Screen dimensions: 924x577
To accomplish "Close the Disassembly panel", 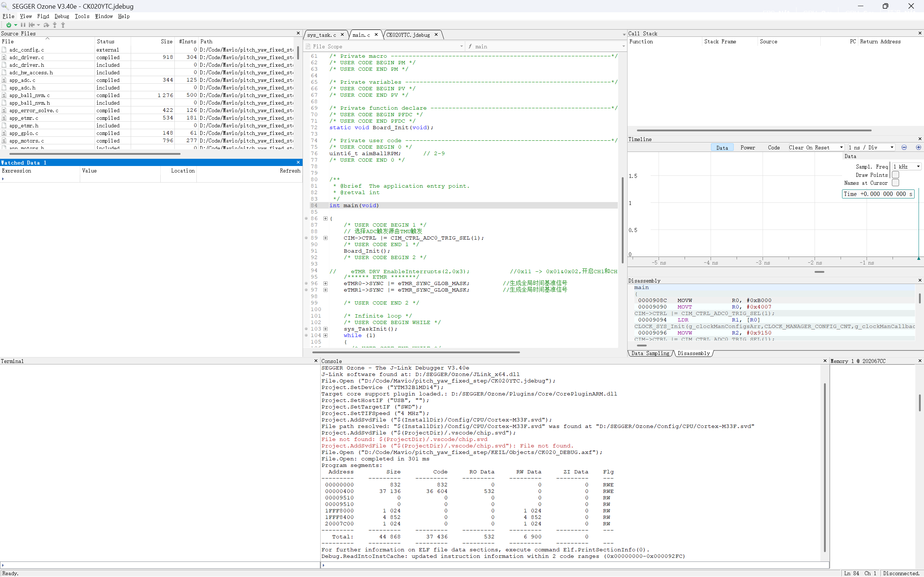I will pos(920,280).
